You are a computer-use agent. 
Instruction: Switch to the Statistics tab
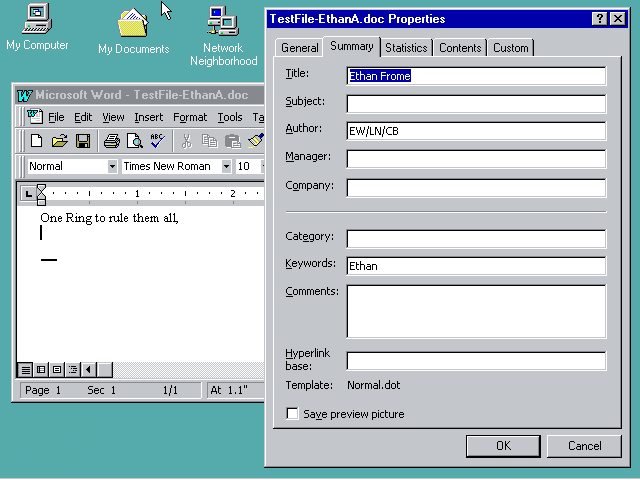406,48
